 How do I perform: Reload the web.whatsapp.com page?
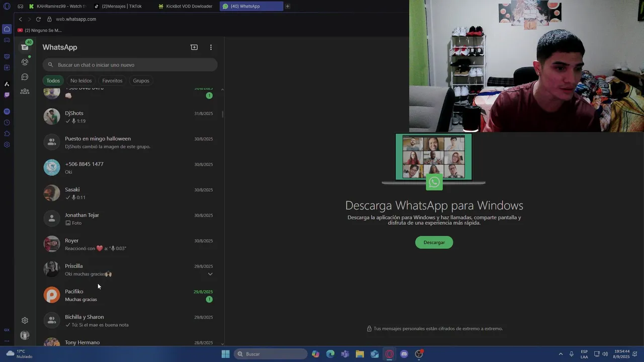pos(38,19)
